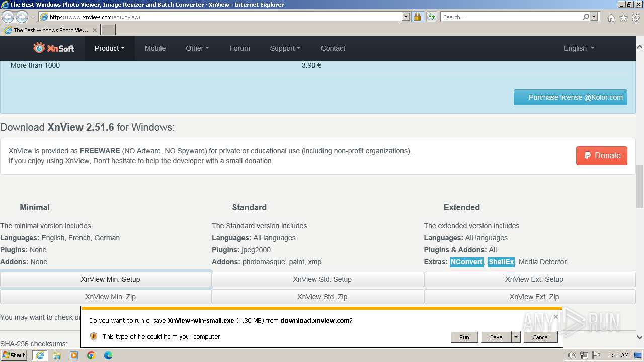
Task: Expand the address bar URL history dropdown
Action: (406, 17)
